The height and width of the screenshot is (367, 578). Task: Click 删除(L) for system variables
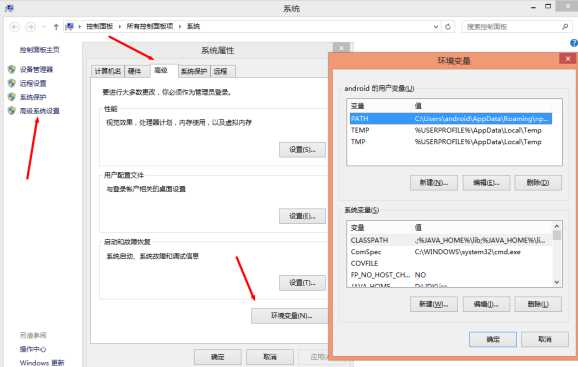pyautogui.click(x=538, y=304)
